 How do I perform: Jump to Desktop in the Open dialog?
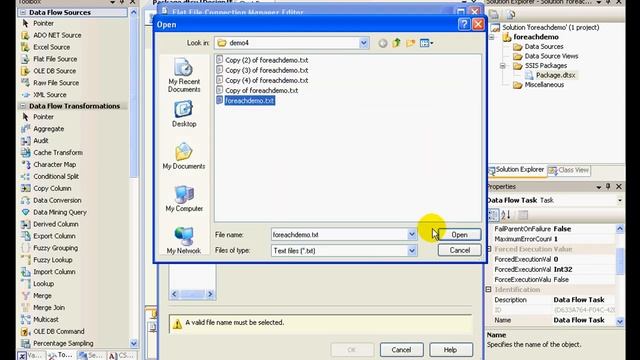pyautogui.click(x=184, y=114)
